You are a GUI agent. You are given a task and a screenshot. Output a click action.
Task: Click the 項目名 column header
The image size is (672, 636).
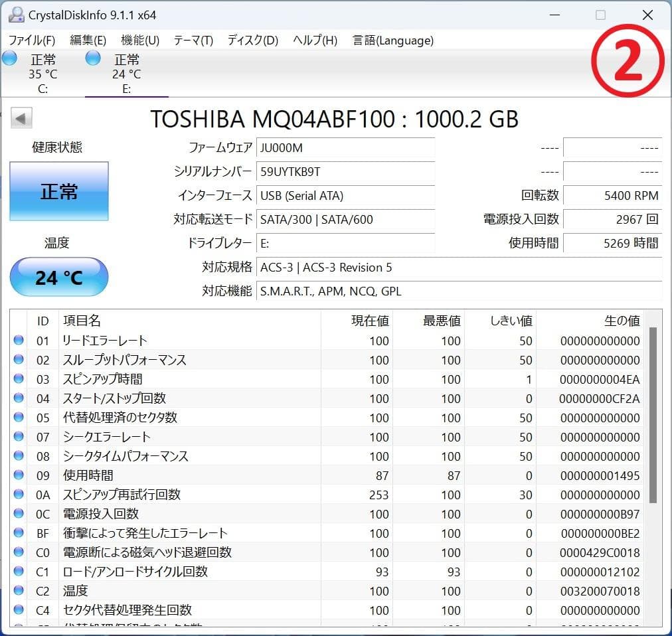(189, 321)
